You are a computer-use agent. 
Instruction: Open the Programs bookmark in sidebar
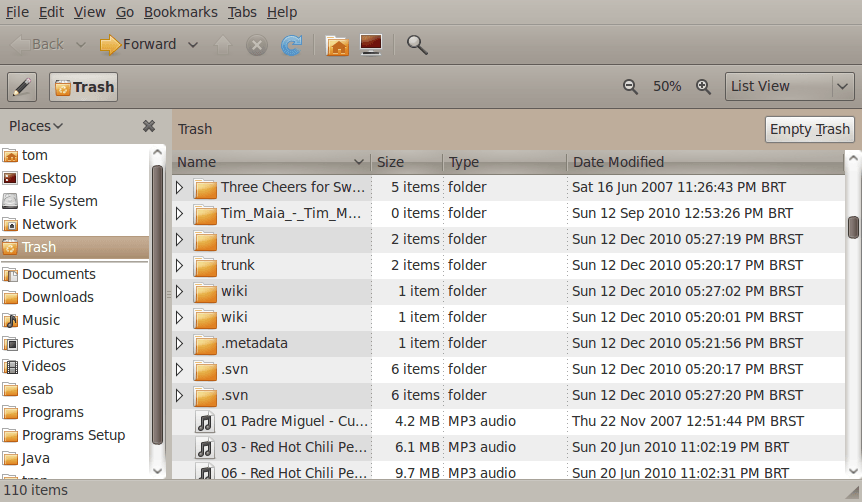74,412
